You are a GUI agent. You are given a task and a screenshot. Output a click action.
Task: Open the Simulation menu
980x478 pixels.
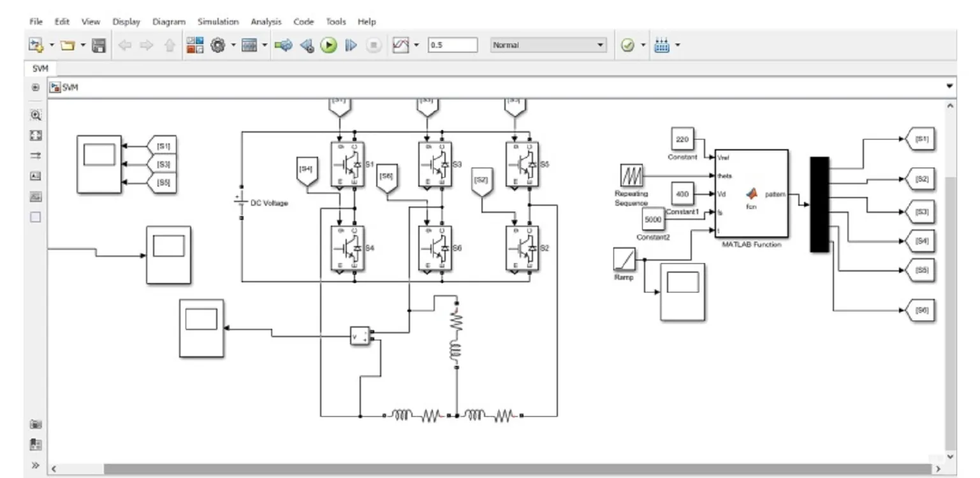pyautogui.click(x=217, y=22)
